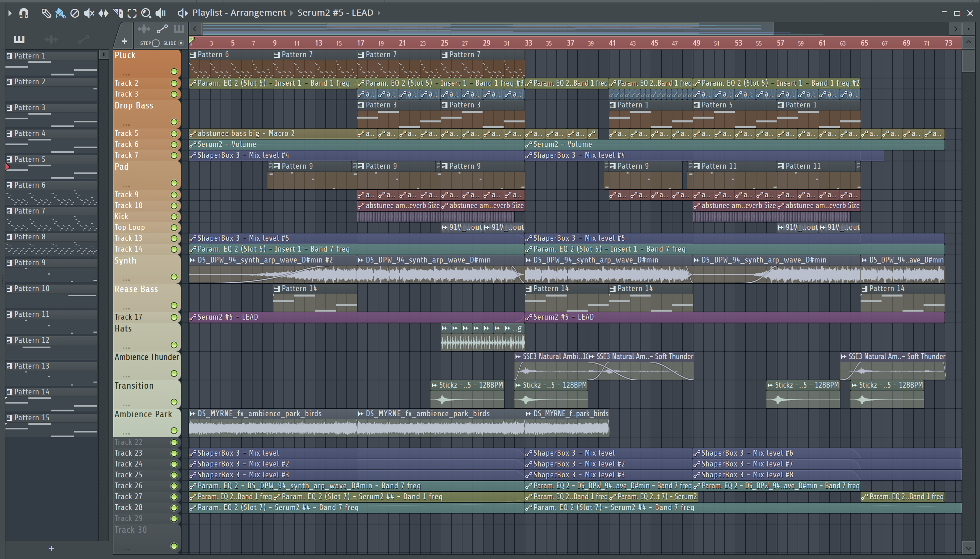This screenshot has width=980, height=559.
Task: Select the Mute tool speaker icon
Action: (x=89, y=13)
